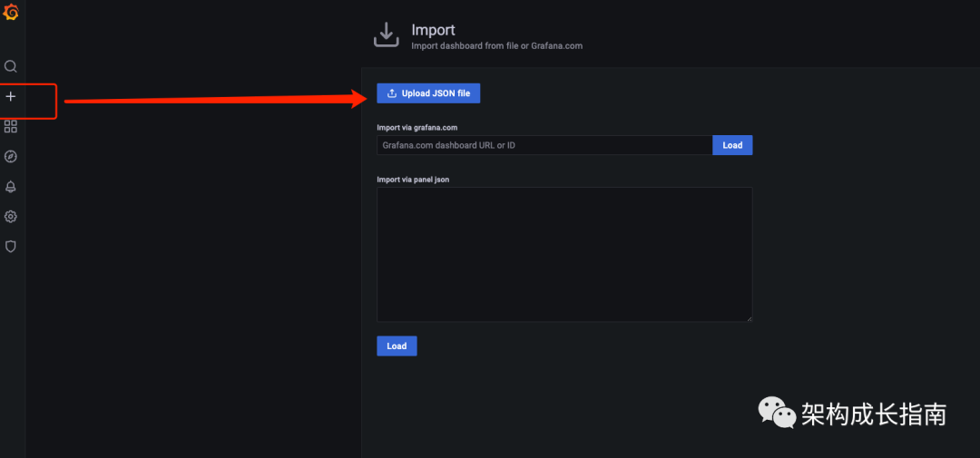Viewport: 980px width, 458px height.
Task: Open the Create plus menu in sidebar
Action: (11, 96)
